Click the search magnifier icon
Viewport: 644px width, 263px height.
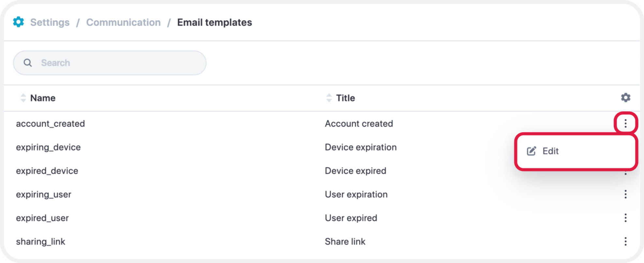click(x=28, y=63)
